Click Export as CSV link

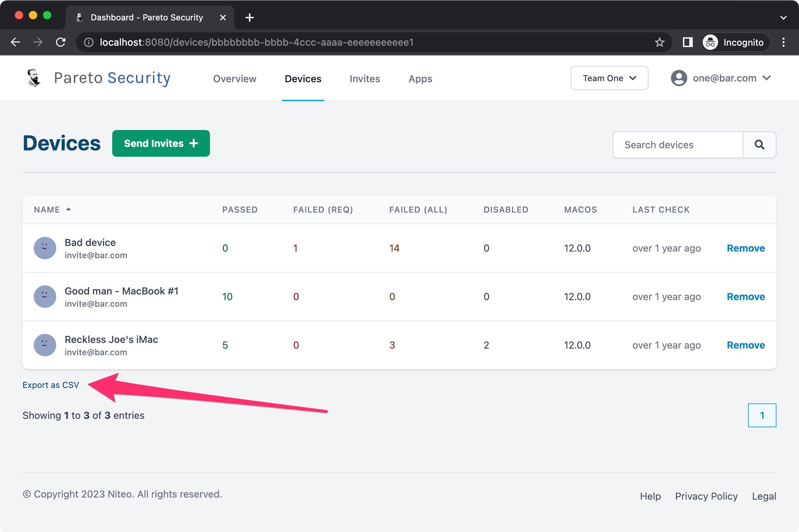(51, 385)
